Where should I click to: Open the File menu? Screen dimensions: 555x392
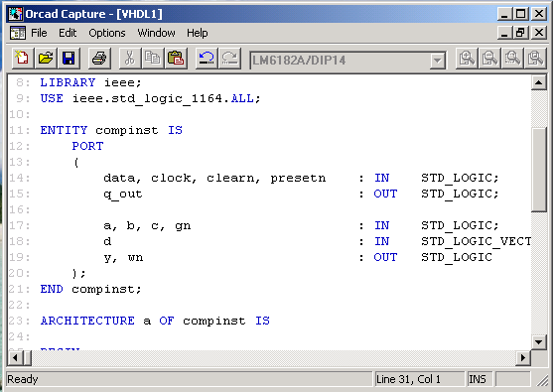(39, 33)
